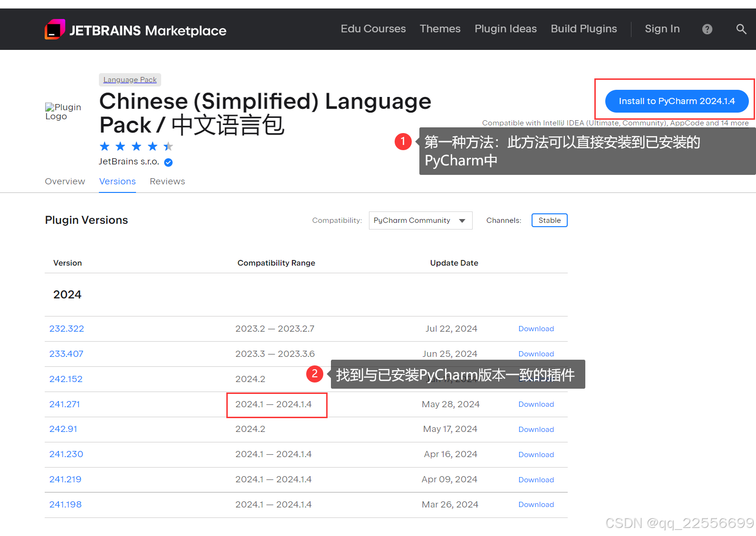Open version 232.322 link

pyautogui.click(x=67, y=329)
